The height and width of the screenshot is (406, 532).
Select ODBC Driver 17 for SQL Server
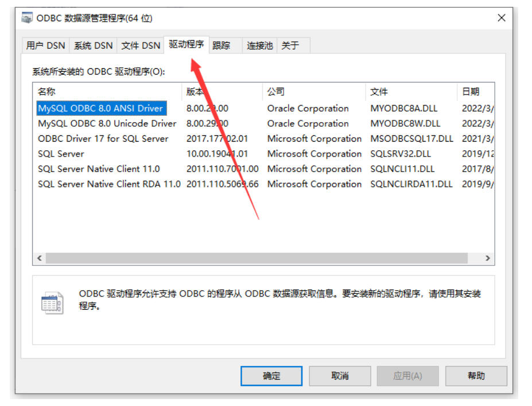pyautogui.click(x=103, y=139)
